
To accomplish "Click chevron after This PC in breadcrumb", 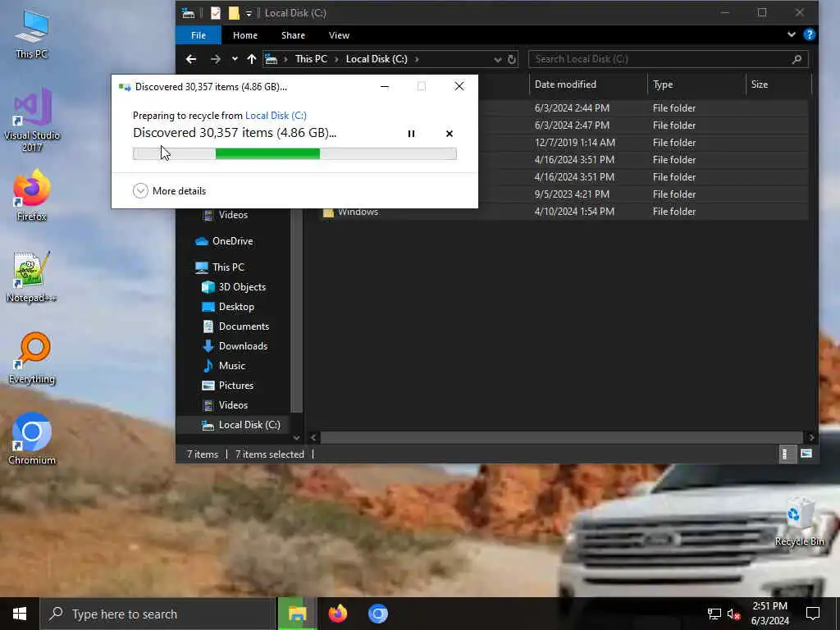I will (x=336, y=59).
